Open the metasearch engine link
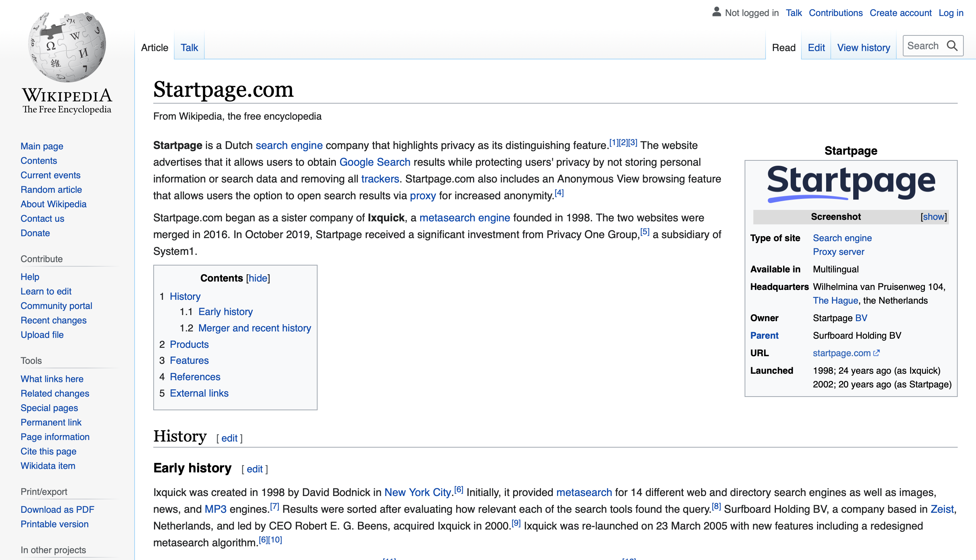Viewport: 976px width, 560px height. point(464,218)
